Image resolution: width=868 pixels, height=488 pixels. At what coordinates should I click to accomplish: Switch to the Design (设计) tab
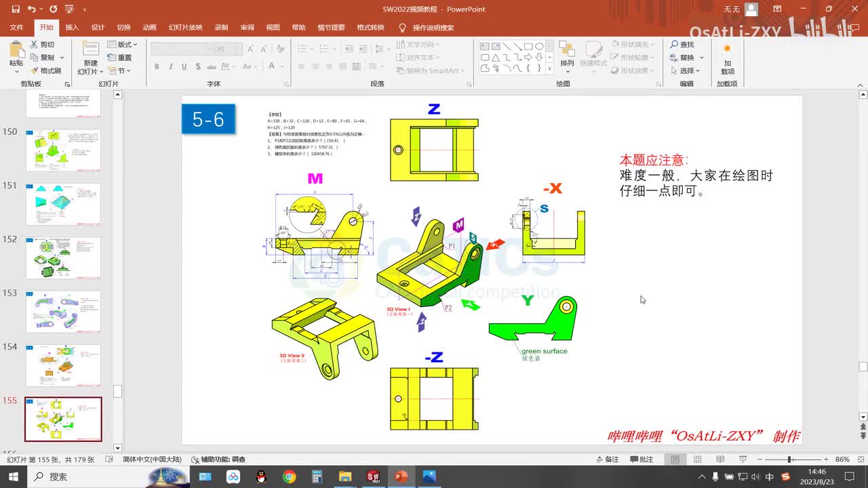98,28
